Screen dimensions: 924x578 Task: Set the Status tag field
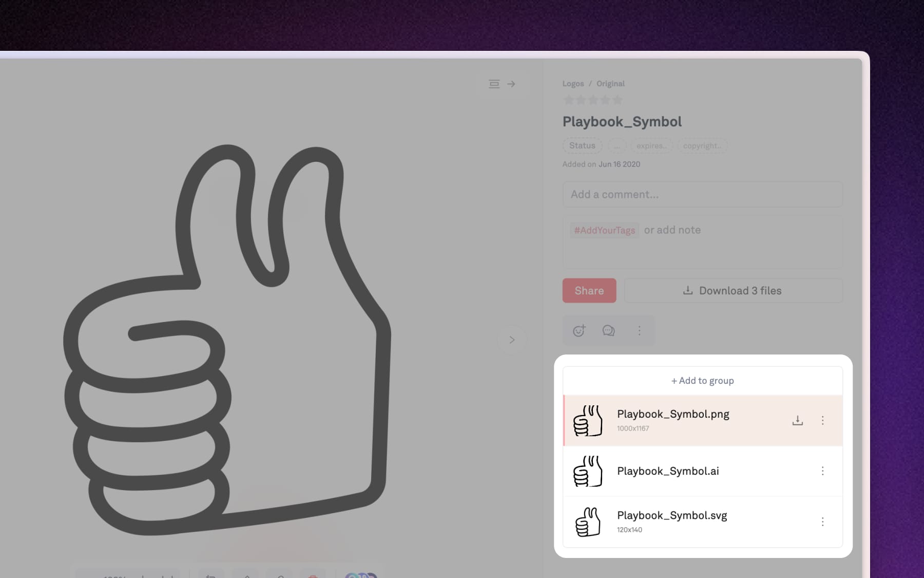point(582,146)
